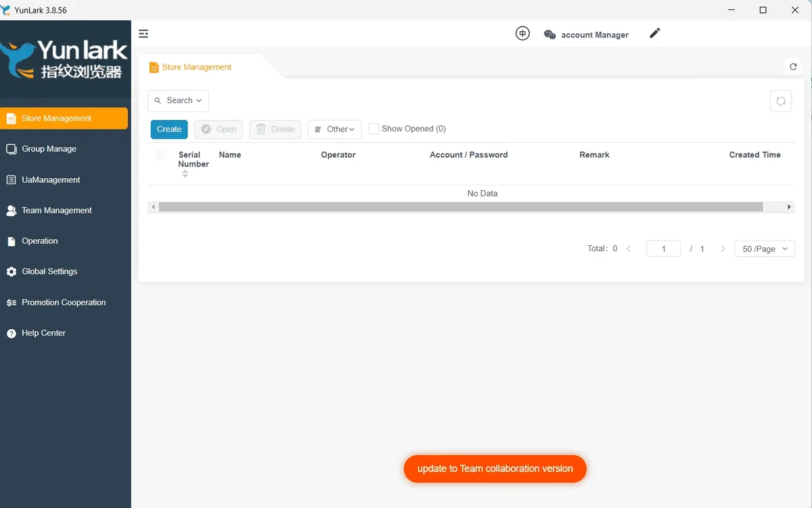Open Team Management in the sidebar

(64, 211)
